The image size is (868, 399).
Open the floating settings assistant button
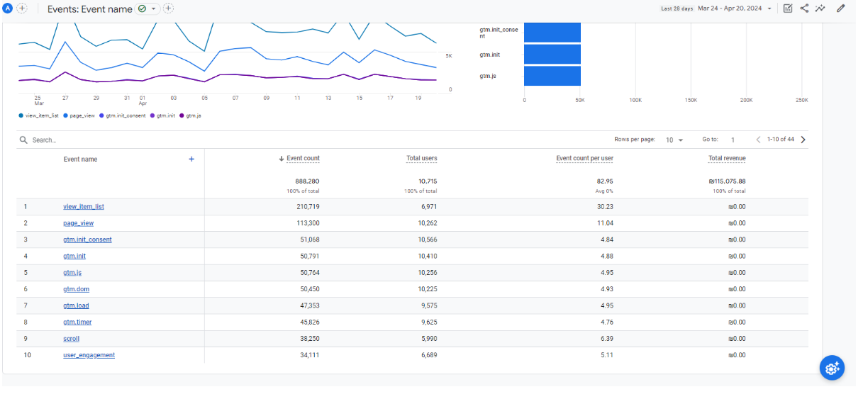point(832,368)
